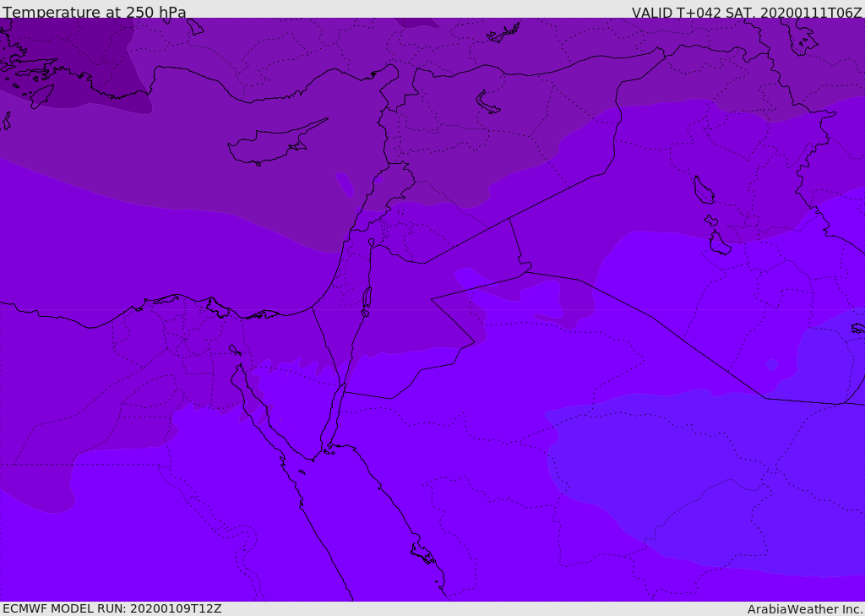Click the 'VALID T+042 SAT. 20200111T06Z' label
The width and height of the screenshot is (865, 616).
click(x=747, y=12)
